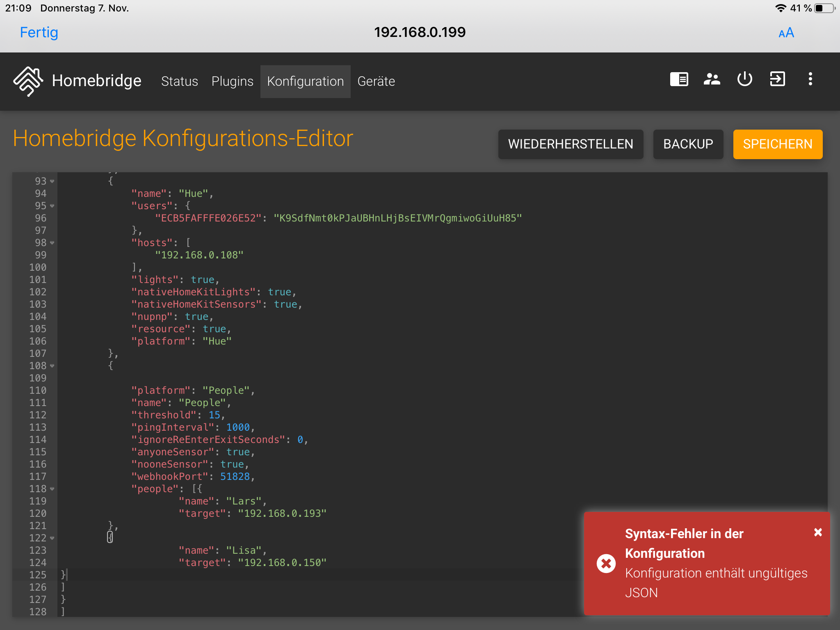Fold the hosts array at line 98
840x630 pixels.
point(52,243)
